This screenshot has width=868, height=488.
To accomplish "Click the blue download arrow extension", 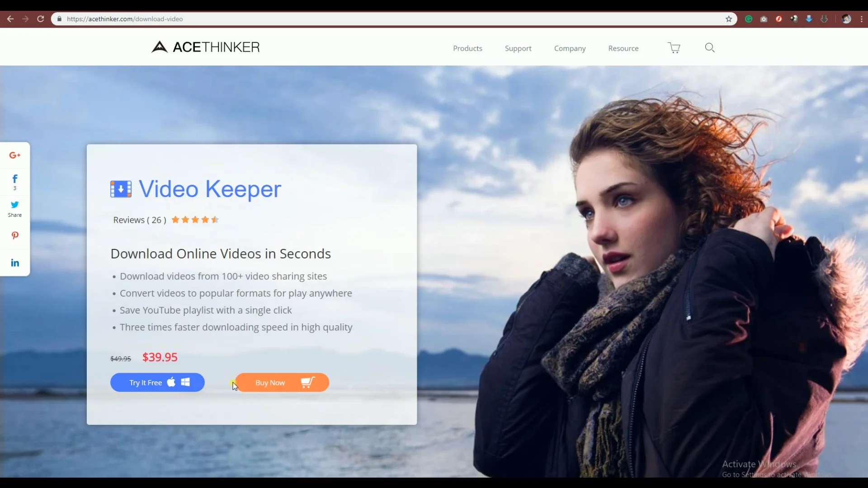I will coord(809,19).
